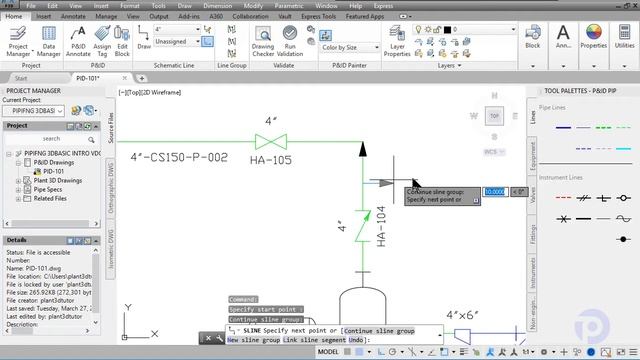Open Layer Properties
The image size is (640, 360).
397,41
